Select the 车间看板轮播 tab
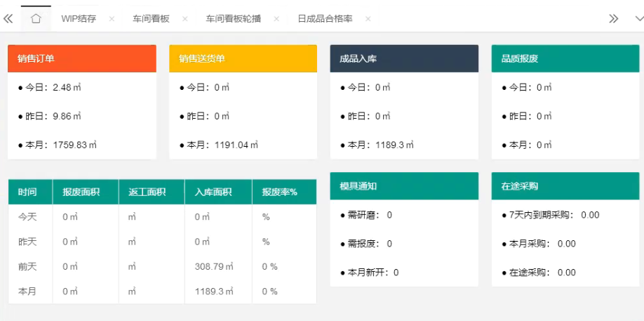 233,19
